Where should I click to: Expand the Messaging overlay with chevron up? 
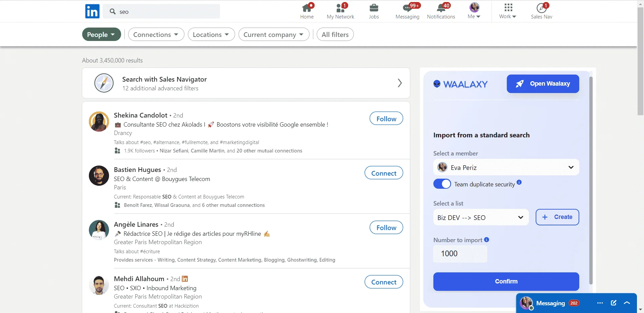click(x=627, y=303)
